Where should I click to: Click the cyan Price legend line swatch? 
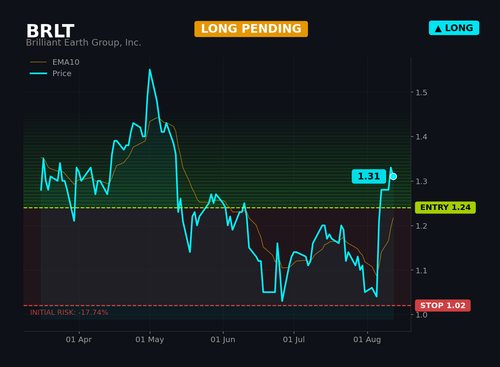[38, 73]
